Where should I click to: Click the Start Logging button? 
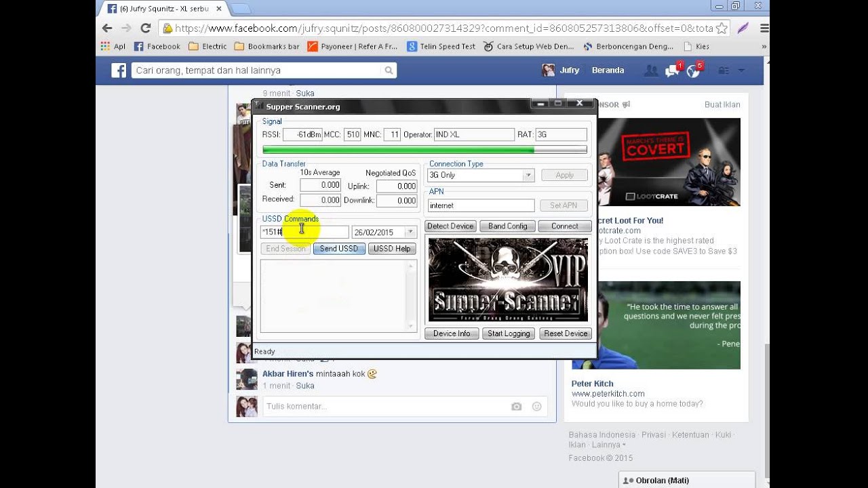pyautogui.click(x=509, y=333)
